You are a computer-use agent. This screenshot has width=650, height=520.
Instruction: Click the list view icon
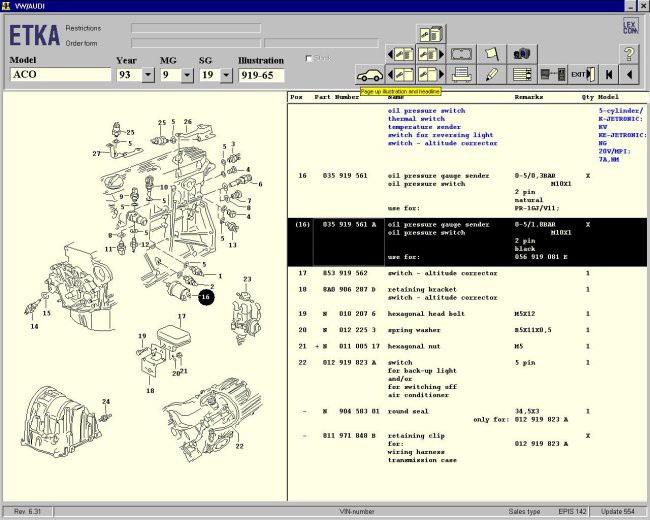pyautogui.click(x=521, y=75)
